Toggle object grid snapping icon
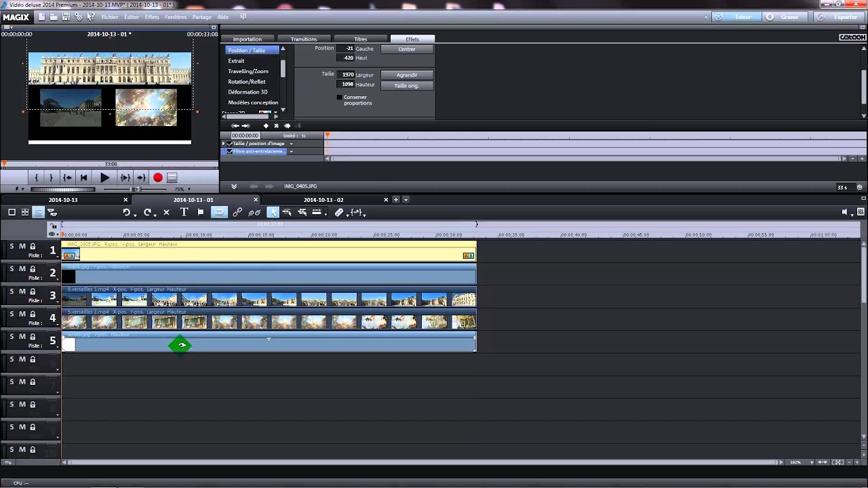This screenshot has width=868, height=488. [219, 212]
